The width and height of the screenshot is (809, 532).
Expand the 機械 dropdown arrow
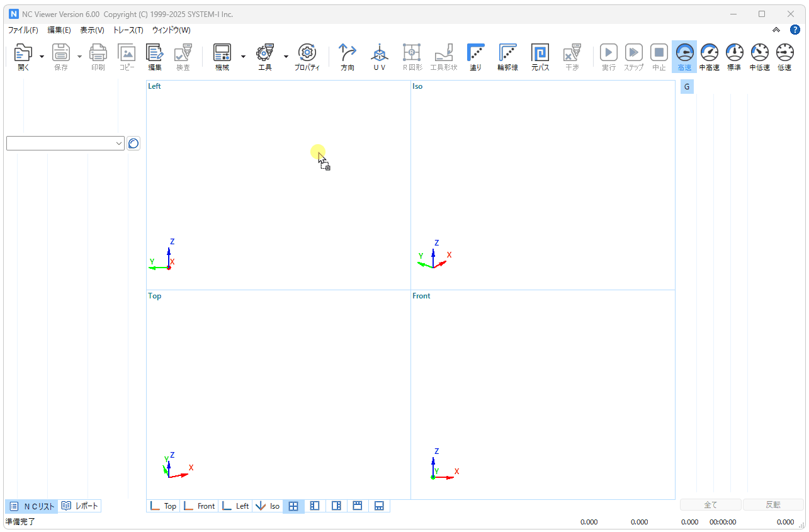tap(243, 57)
